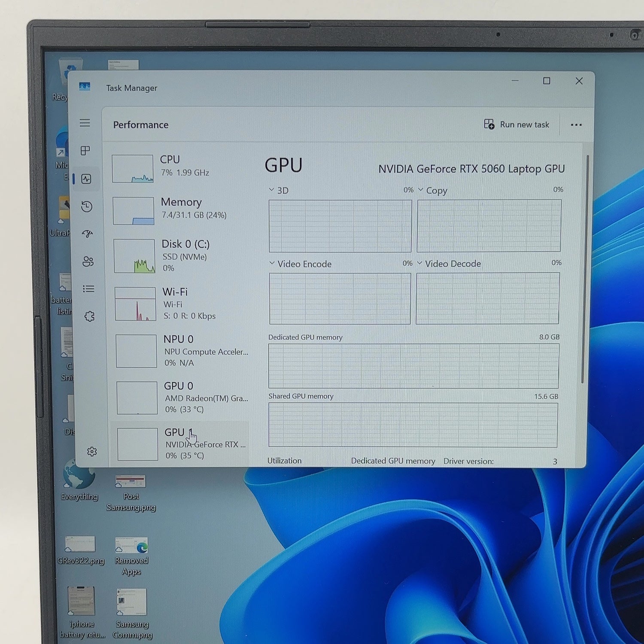The width and height of the screenshot is (644, 644).
Task: Open the Task Manager hamburger navigation menu
Action: tap(85, 123)
